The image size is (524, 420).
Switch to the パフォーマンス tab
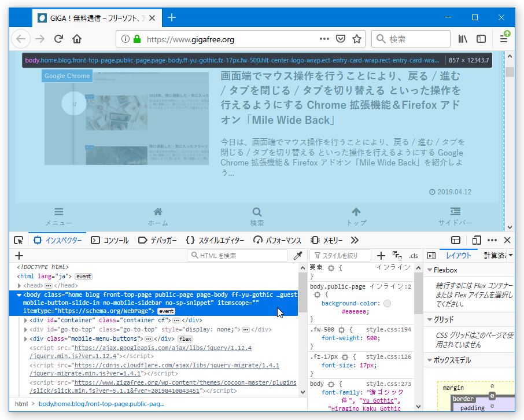[x=277, y=240]
